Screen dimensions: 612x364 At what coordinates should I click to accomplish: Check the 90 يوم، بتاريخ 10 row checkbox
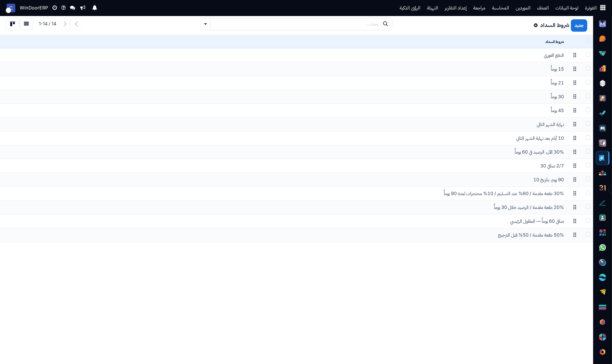pyautogui.click(x=588, y=179)
